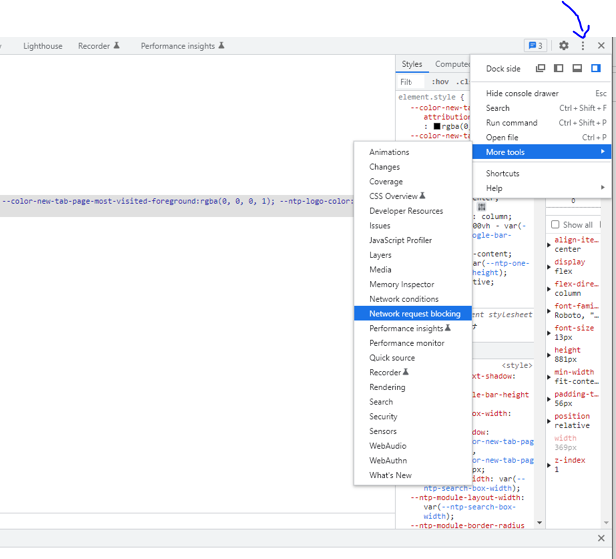616x559 pixels.
Task: Dock DevTools to the right
Action: (596, 68)
